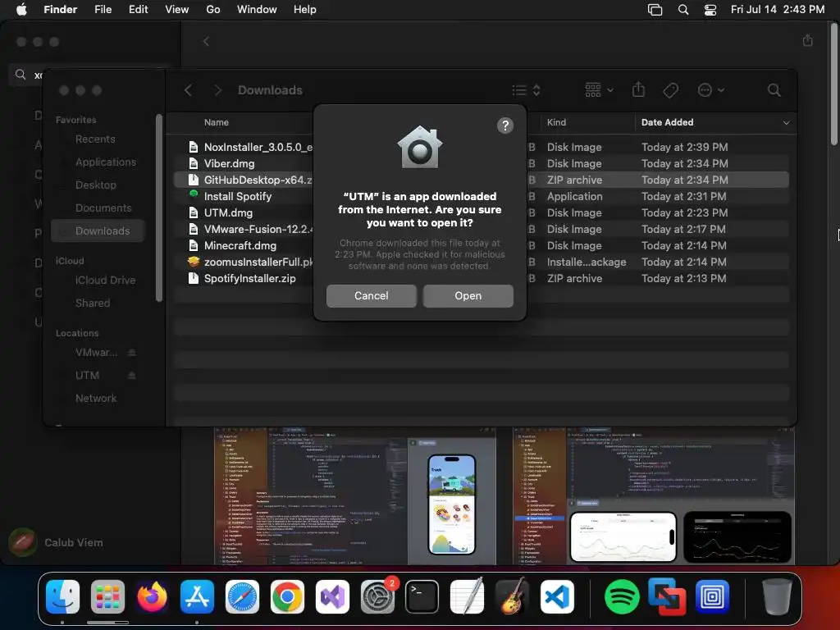Open Control Center in menu bar
This screenshot has width=840, height=630.
[710, 10]
